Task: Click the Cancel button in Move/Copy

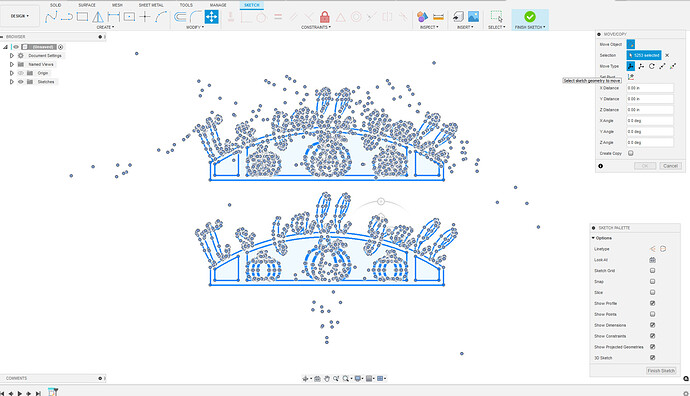Action: tap(670, 166)
